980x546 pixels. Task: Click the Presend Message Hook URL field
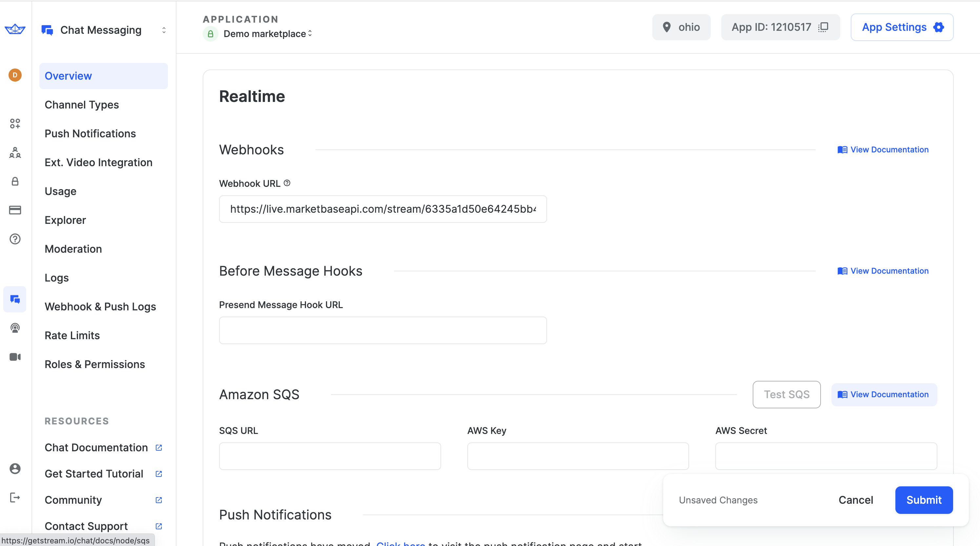383,330
